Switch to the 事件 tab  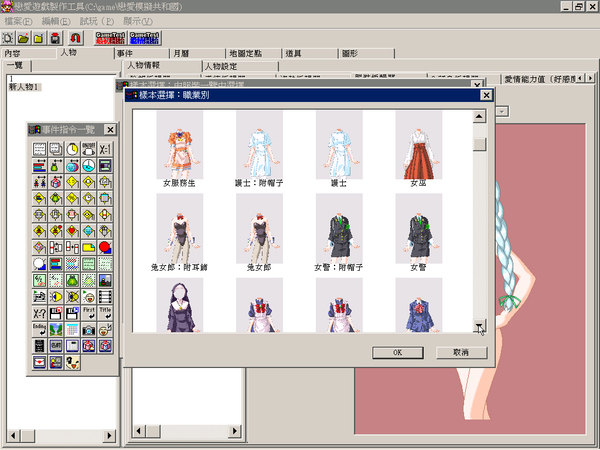point(142,54)
